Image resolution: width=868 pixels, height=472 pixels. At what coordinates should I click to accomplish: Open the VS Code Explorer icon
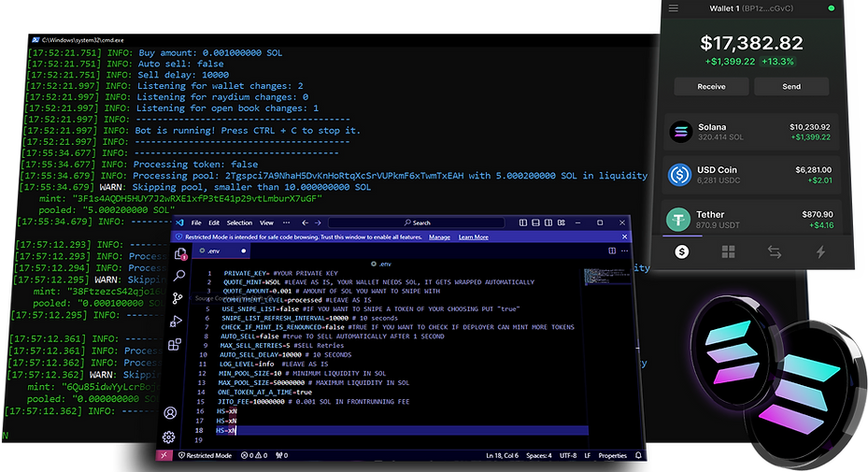coord(180,253)
